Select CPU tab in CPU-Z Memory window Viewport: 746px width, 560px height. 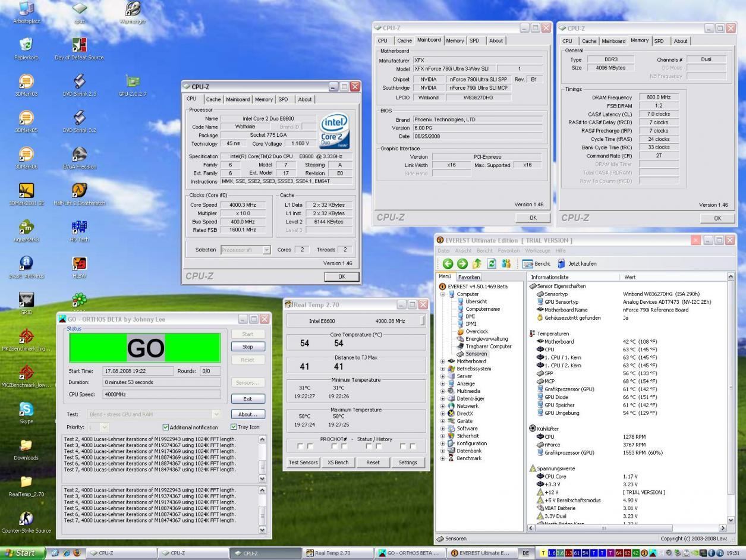click(567, 41)
